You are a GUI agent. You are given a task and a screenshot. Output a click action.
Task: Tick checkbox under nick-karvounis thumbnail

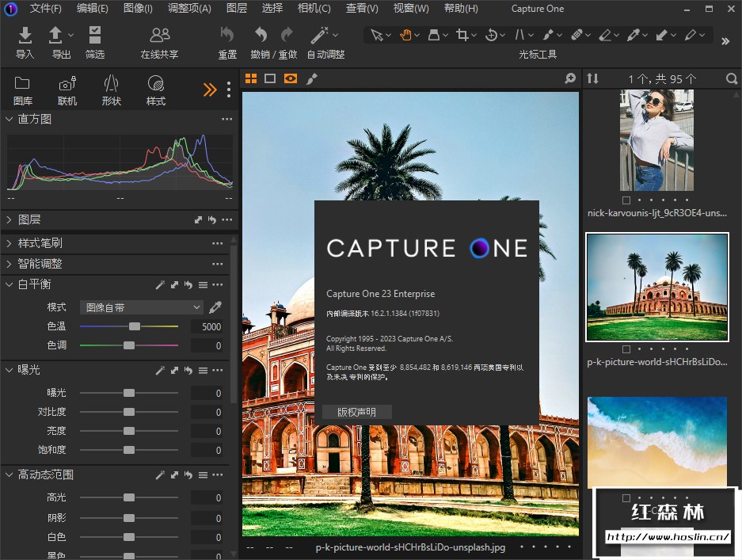[x=626, y=200]
